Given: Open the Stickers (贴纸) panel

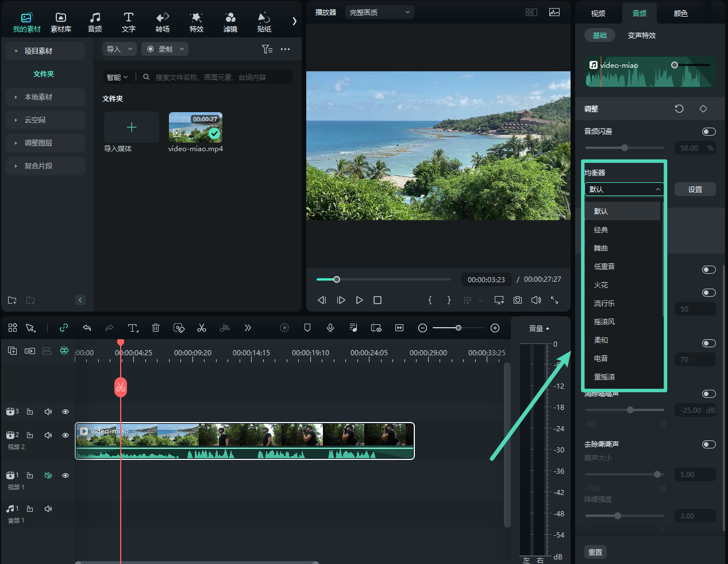Looking at the screenshot, I should point(264,22).
